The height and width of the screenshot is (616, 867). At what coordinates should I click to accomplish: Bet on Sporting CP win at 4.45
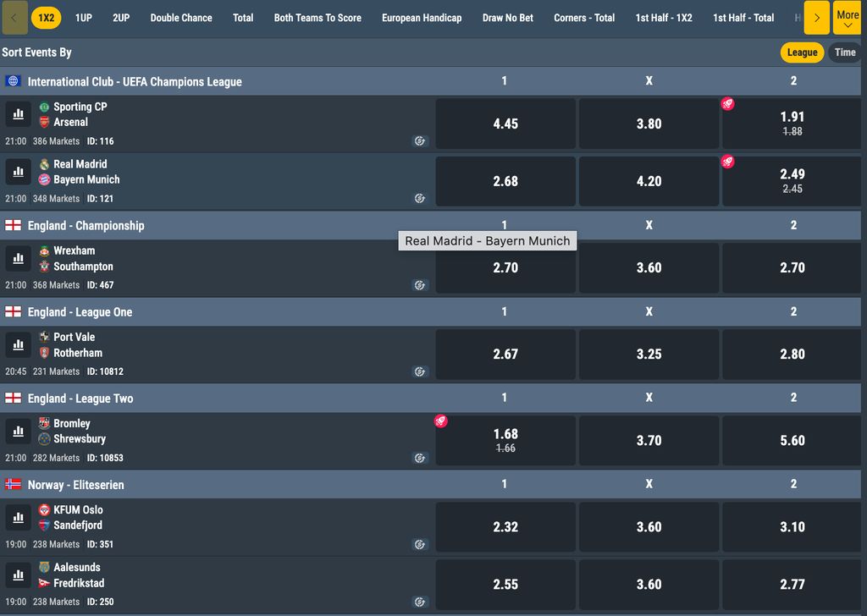click(x=505, y=124)
